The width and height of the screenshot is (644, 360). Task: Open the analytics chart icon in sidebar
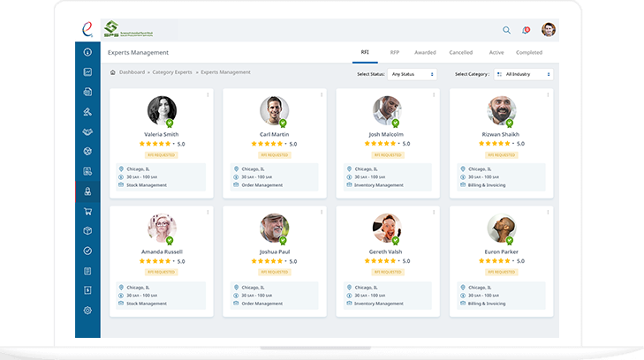tap(87, 71)
